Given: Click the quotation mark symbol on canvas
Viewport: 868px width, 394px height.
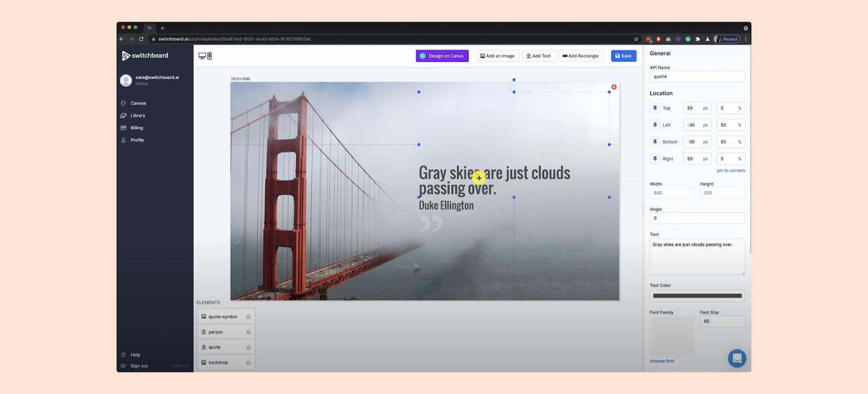Looking at the screenshot, I should (431, 223).
